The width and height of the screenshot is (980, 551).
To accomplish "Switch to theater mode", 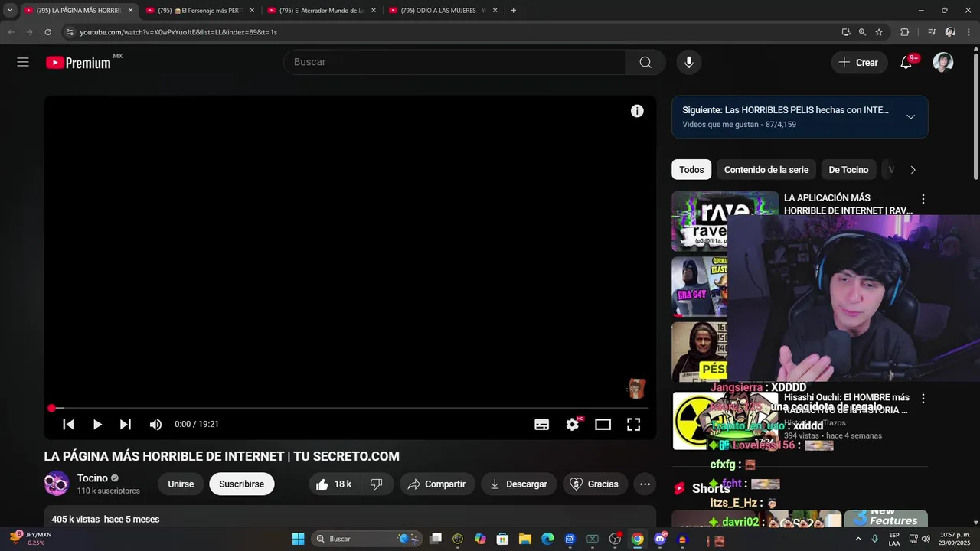I will click(603, 425).
